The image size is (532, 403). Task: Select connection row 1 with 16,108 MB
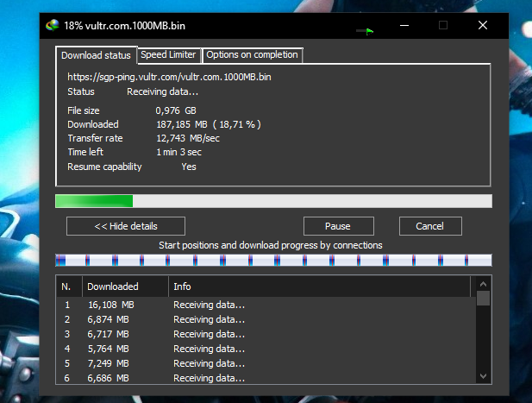click(266, 305)
